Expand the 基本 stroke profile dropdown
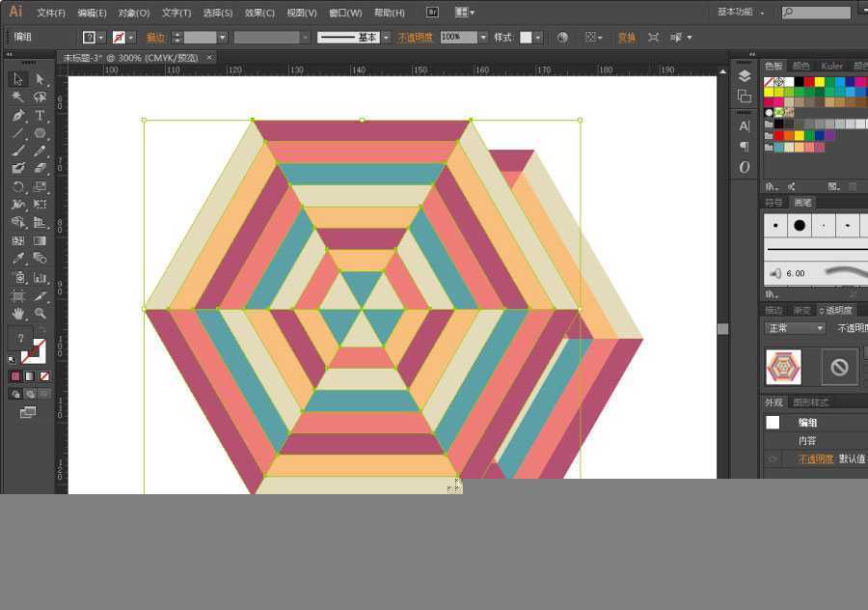868x610 pixels. click(386, 38)
